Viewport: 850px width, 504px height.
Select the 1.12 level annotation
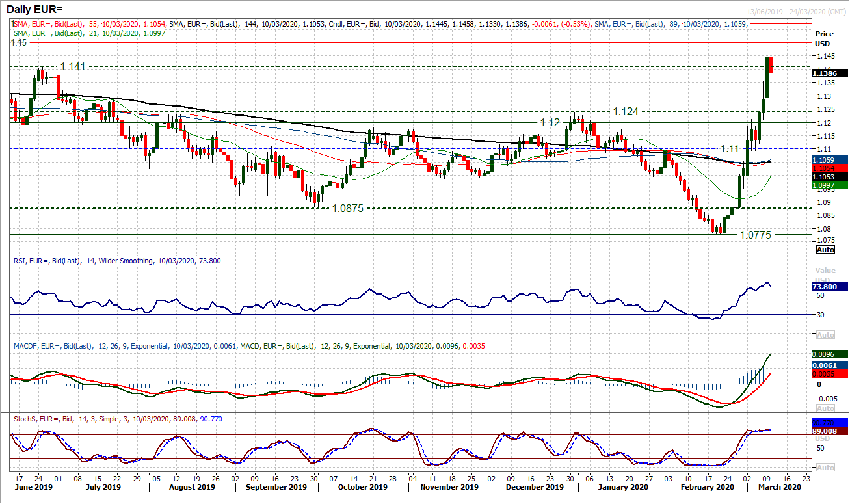[550, 122]
